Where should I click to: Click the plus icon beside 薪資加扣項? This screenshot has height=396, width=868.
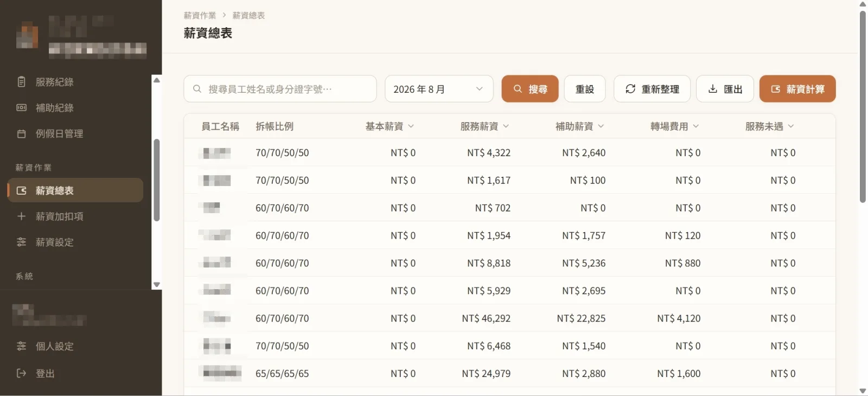[x=21, y=216]
